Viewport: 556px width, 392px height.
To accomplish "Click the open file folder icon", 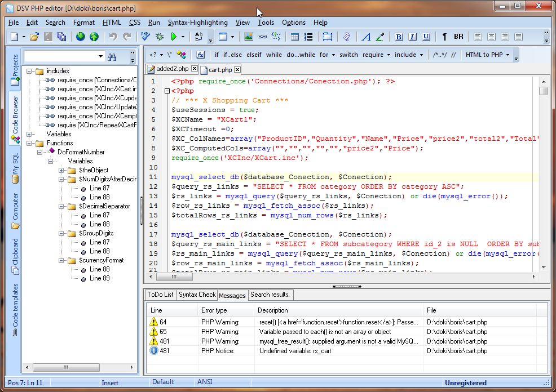I will point(34,37).
